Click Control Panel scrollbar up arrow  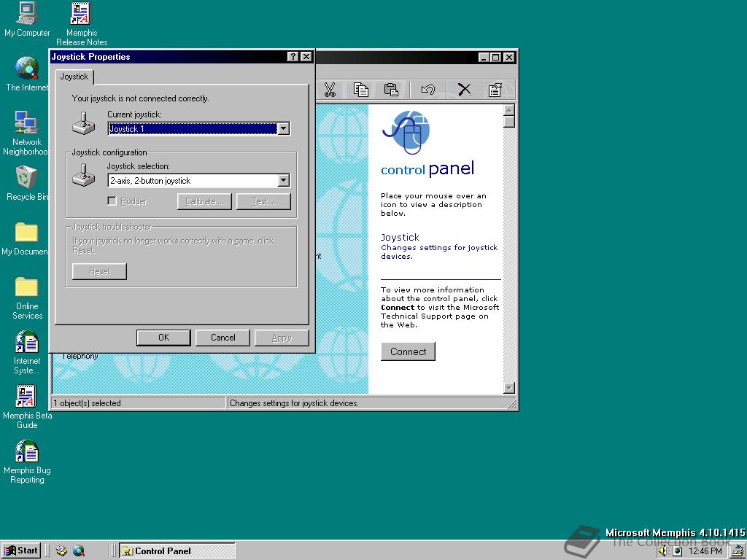508,110
